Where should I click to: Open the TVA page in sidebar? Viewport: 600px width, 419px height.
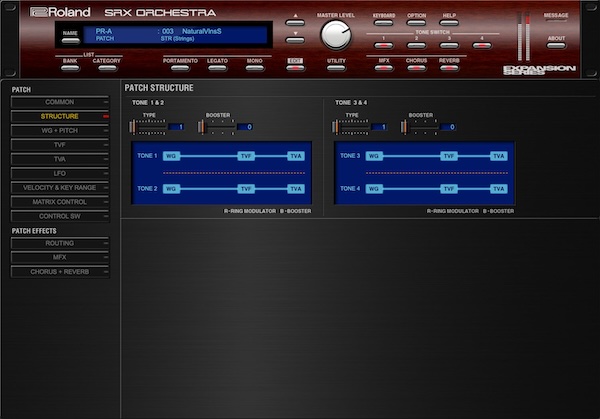click(60, 159)
